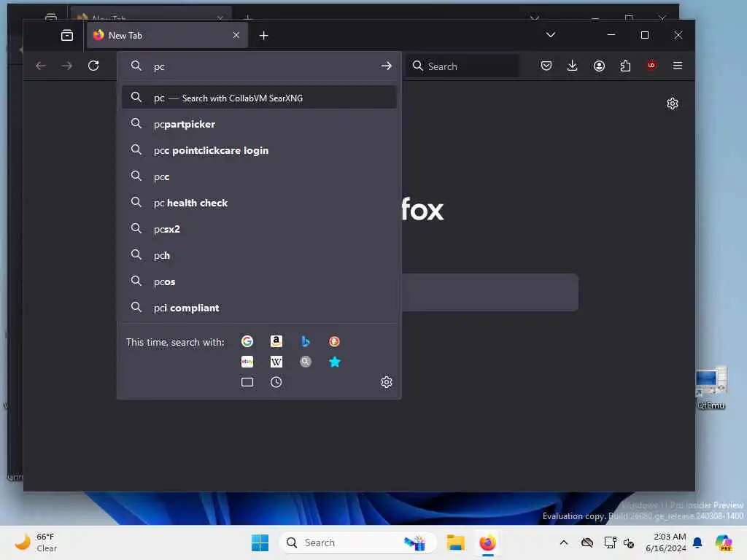747x560 pixels.
Task: Go forward one page in Firefox
Action: tap(67, 66)
